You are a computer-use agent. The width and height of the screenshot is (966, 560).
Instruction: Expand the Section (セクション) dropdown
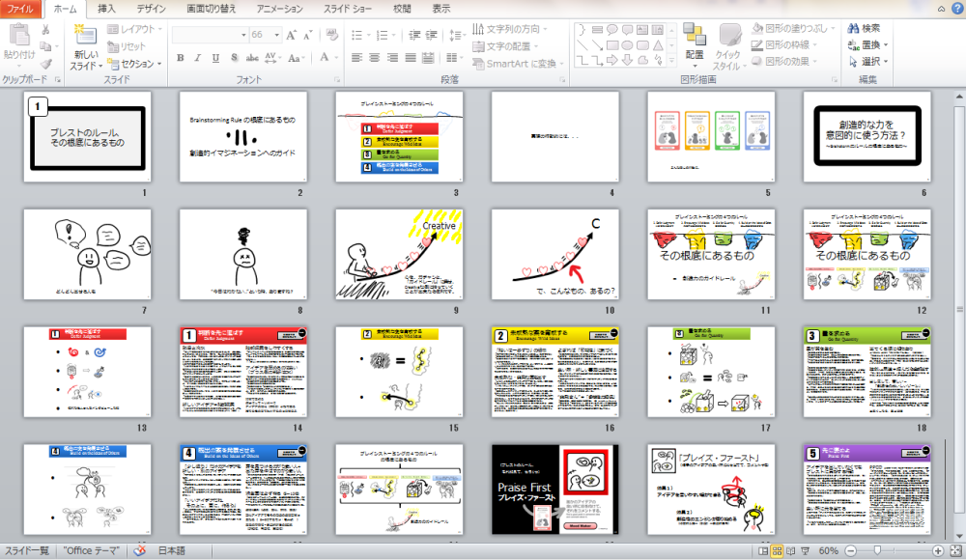tap(136, 64)
